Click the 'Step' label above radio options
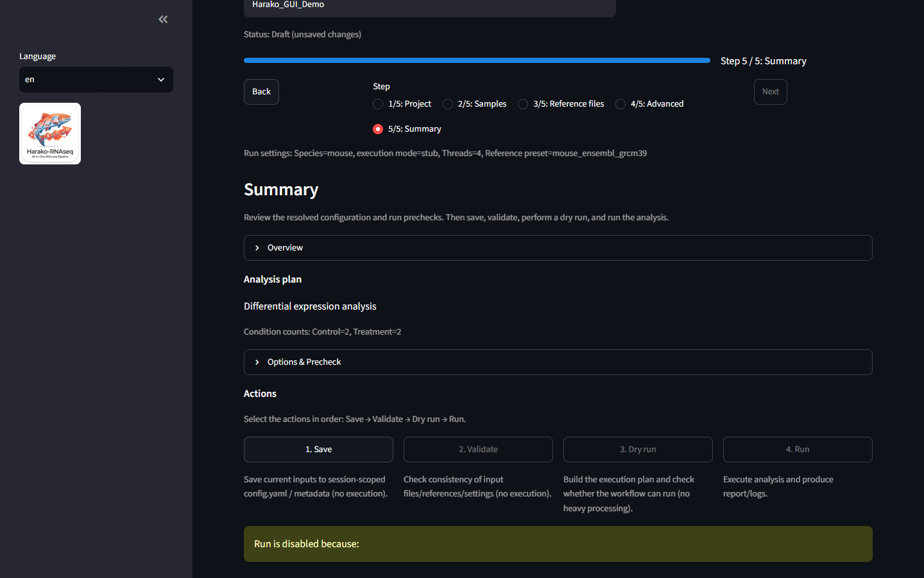Screen dimensions: 924x578 pos(381,87)
